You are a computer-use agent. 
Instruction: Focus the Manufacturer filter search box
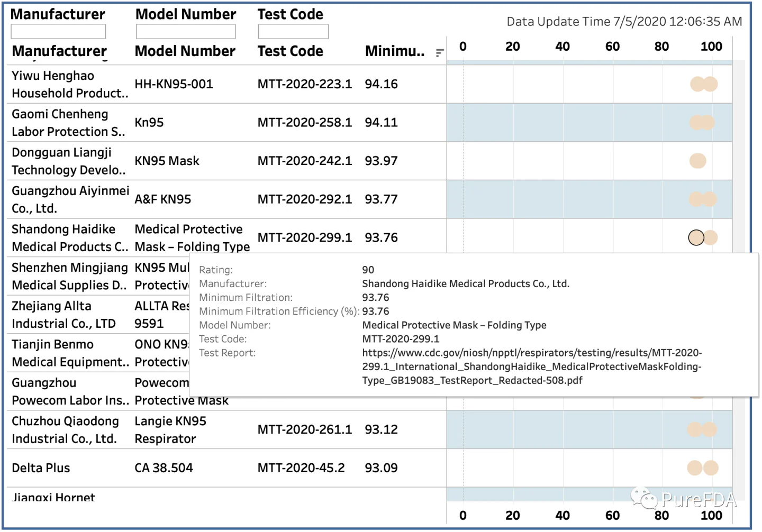[58, 32]
